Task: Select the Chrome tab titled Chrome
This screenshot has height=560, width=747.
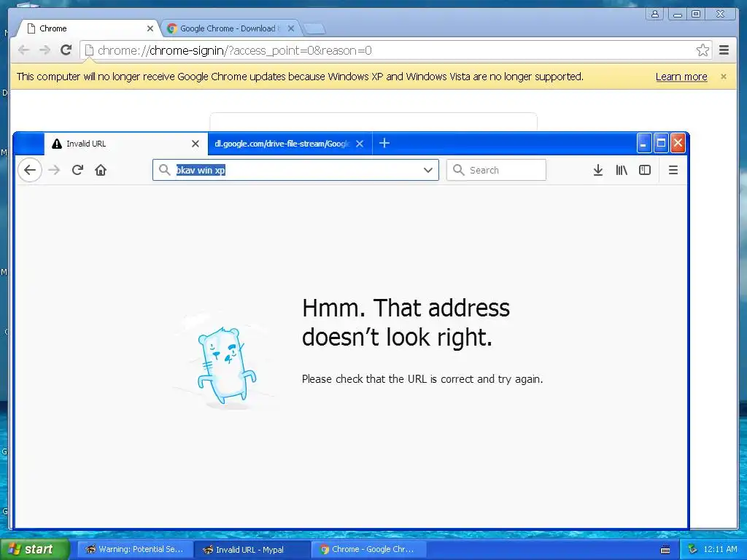Action: [88, 28]
